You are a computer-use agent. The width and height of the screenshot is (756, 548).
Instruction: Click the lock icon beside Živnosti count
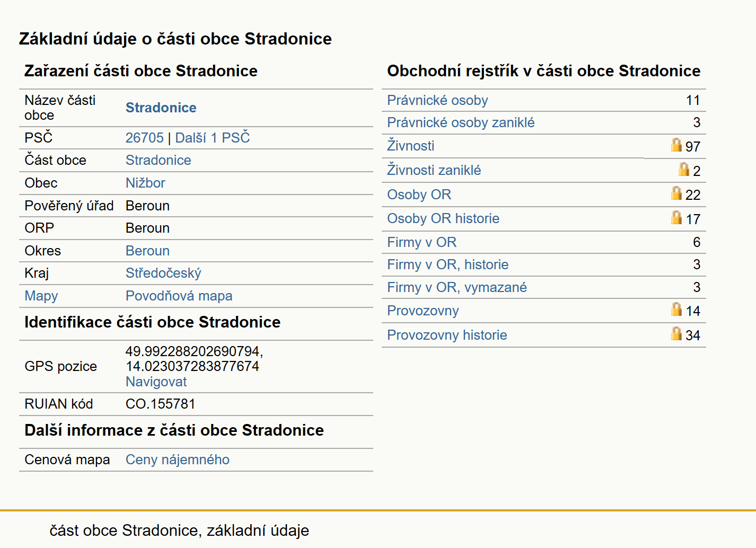click(676, 145)
